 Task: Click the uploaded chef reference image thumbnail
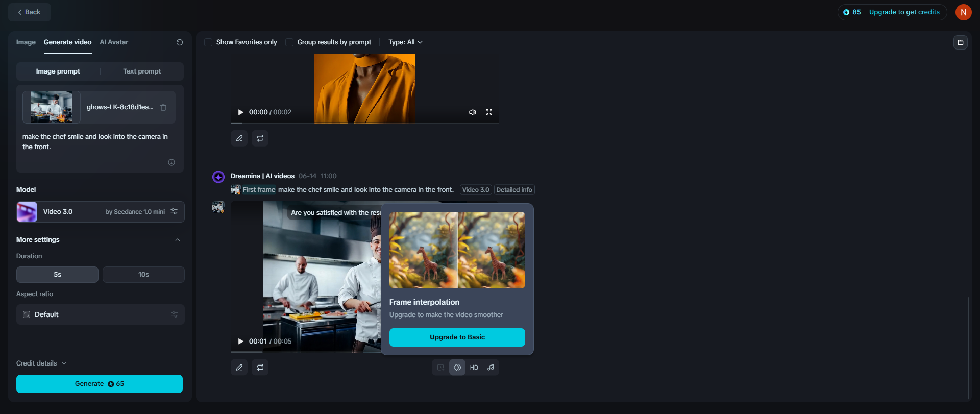(52, 107)
